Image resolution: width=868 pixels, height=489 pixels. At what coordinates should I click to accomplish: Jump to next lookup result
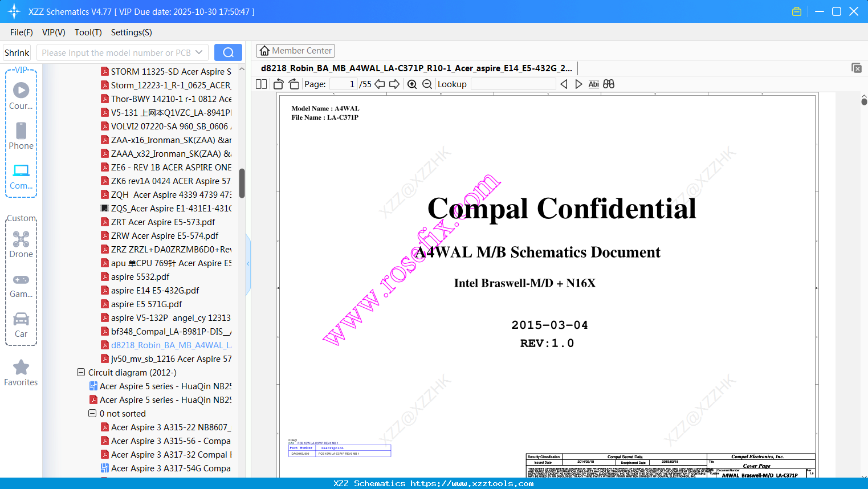[x=578, y=84]
